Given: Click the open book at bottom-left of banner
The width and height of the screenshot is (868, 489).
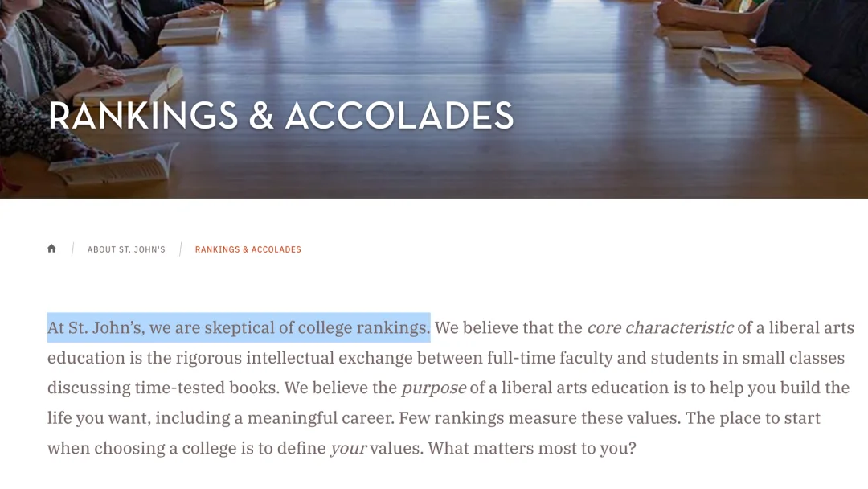Looking at the screenshot, I should click(x=113, y=164).
